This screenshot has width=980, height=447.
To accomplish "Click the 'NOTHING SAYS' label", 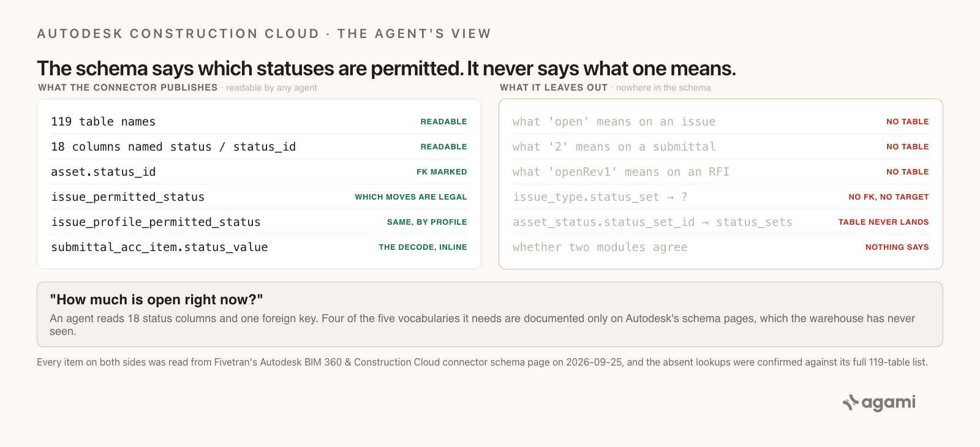I will point(897,247).
